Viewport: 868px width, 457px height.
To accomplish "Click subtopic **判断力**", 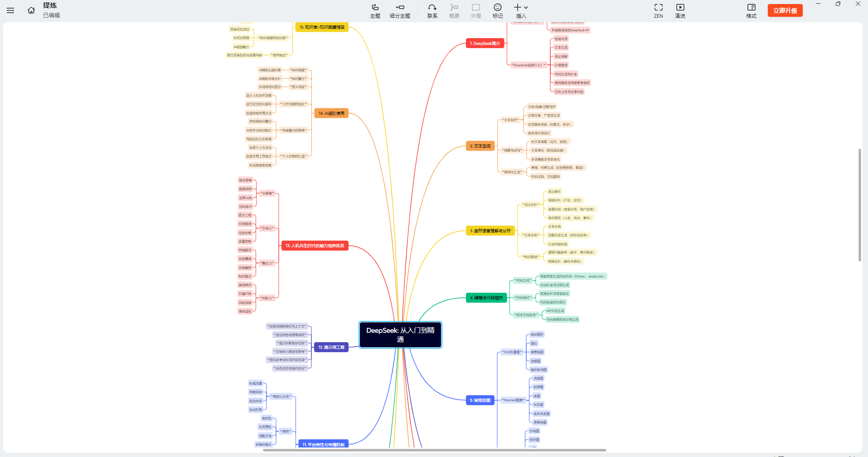I will pos(267,298).
